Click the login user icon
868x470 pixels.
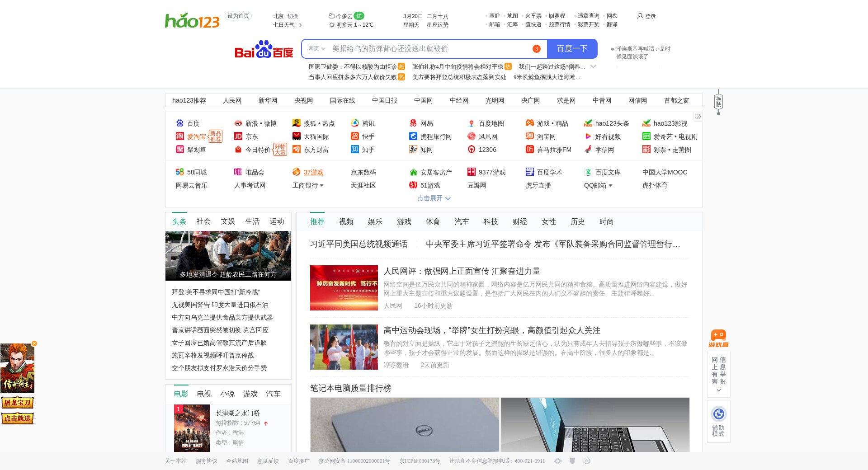[640, 16]
